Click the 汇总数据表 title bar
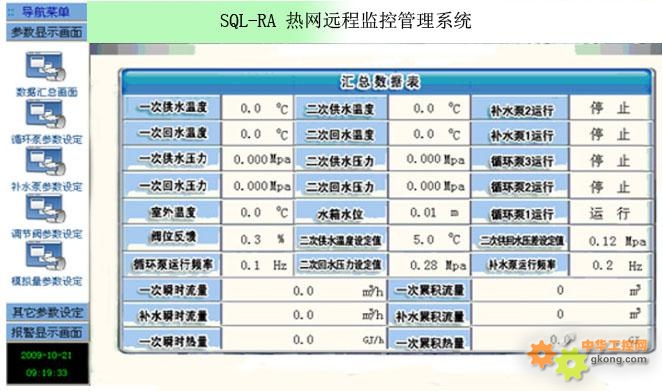 (386, 81)
